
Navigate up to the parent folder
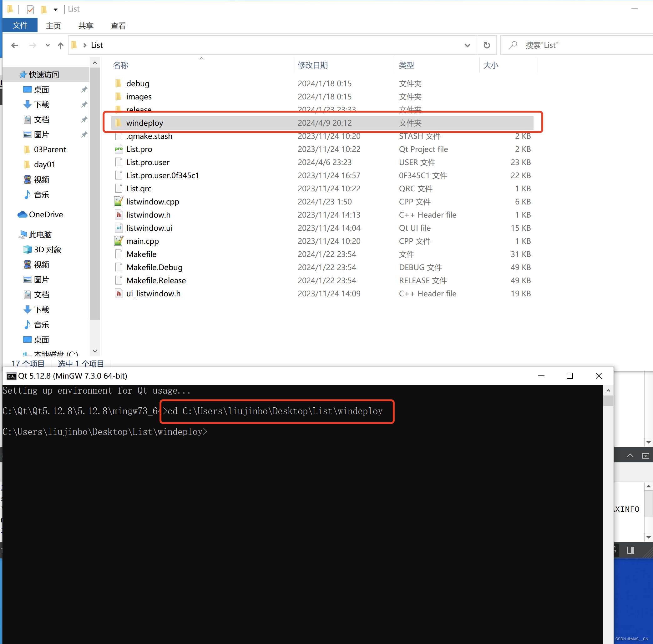60,45
